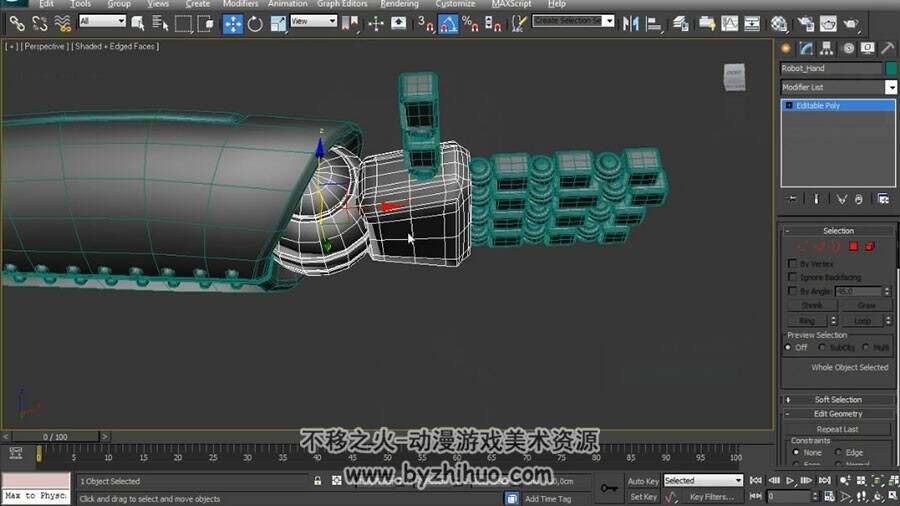Open the Modifiers menu

pyautogui.click(x=240, y=4)
